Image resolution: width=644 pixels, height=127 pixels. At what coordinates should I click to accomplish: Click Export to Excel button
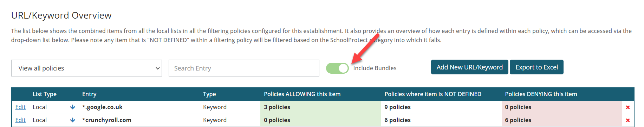[536, 67]
